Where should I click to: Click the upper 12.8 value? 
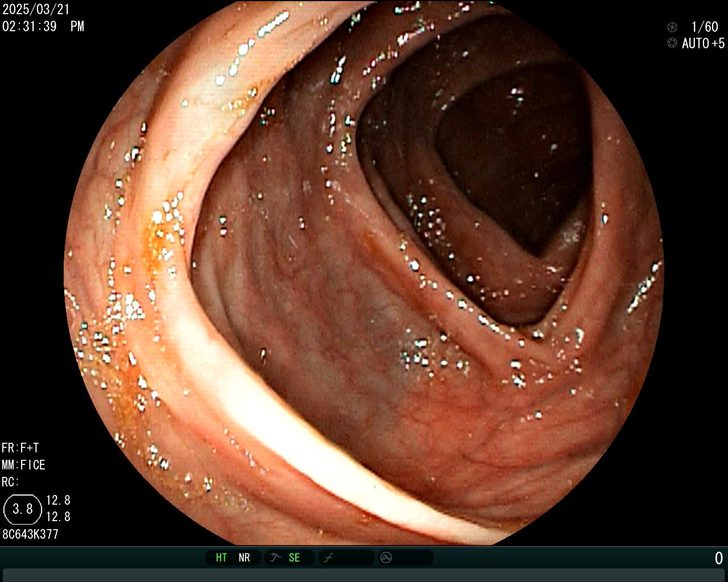58,500
